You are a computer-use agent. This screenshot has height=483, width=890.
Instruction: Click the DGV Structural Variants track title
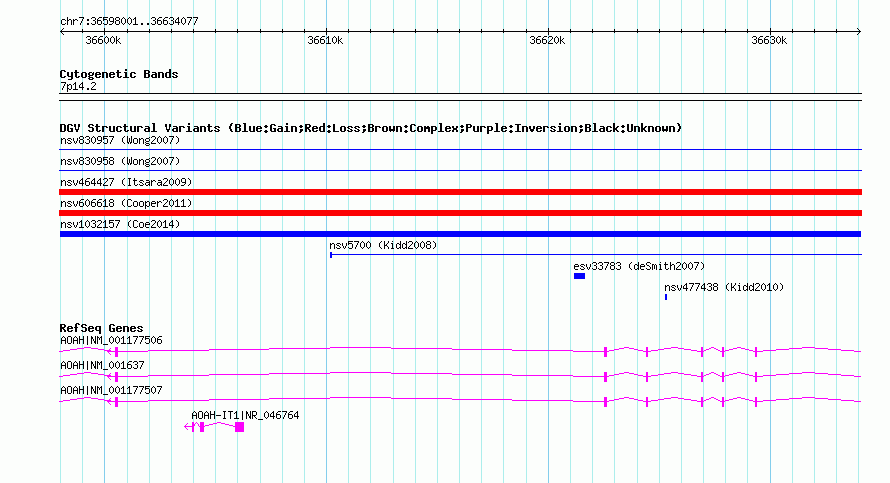click(x=371, y=128)
